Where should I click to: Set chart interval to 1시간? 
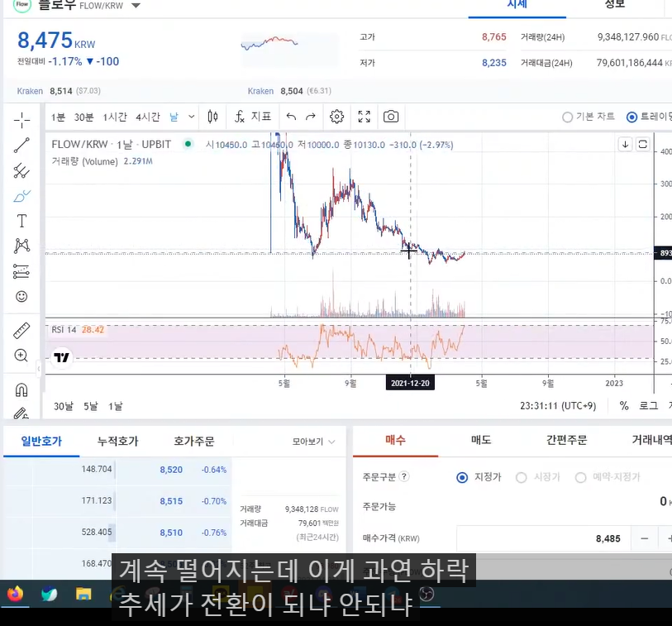point(115,117)
